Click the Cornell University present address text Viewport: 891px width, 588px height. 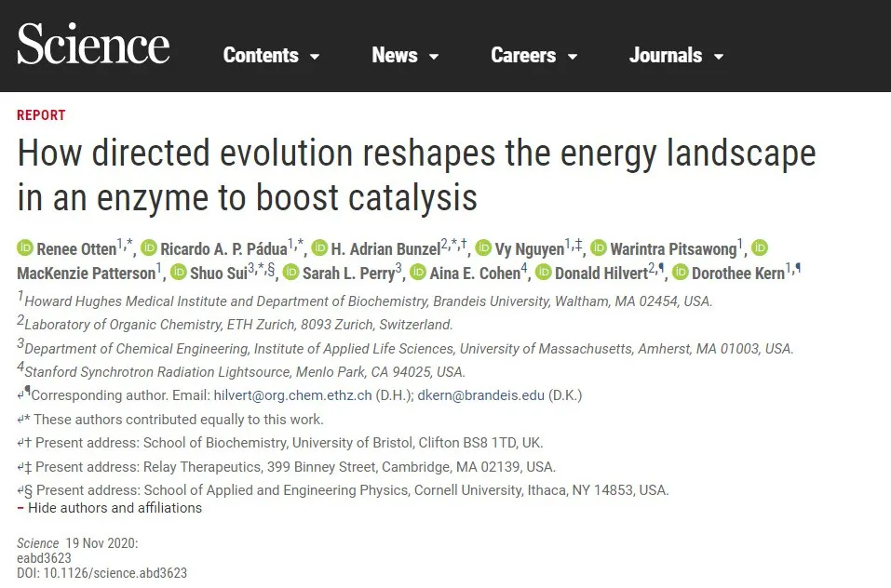coord(352,490)
